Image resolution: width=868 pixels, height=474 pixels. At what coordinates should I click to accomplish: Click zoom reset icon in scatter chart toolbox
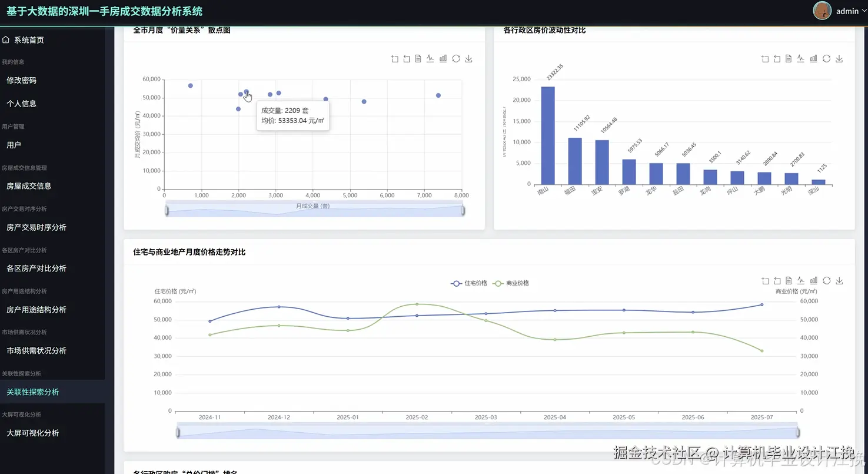point(406,59)
